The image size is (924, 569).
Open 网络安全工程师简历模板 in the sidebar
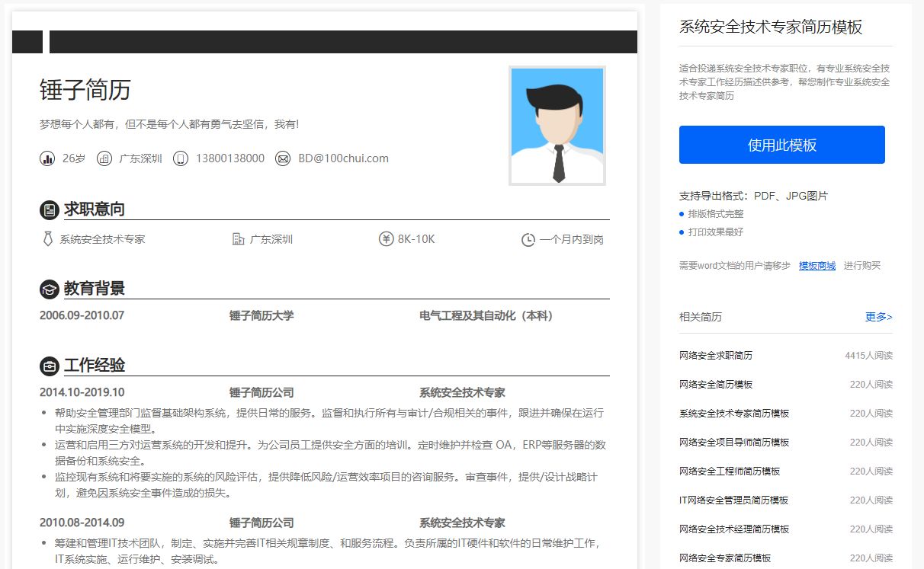pos(728,471)
